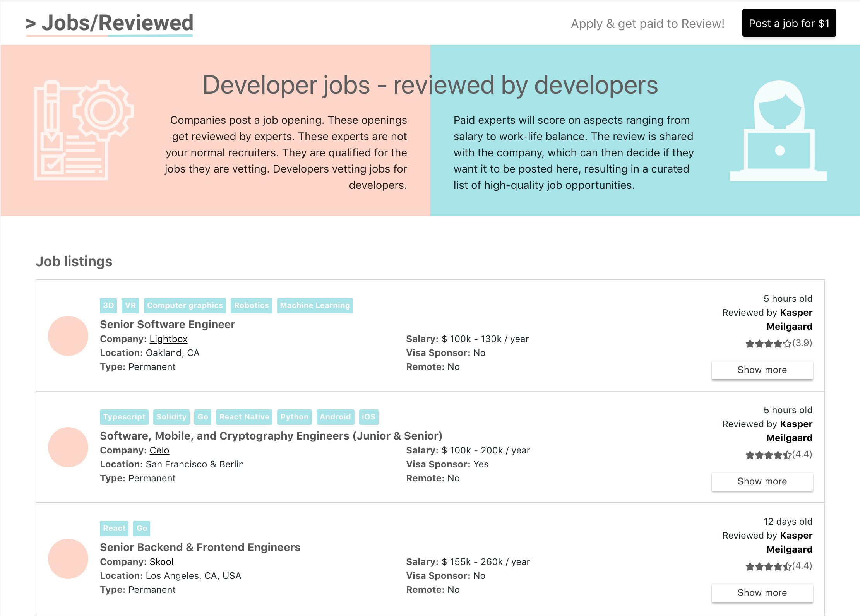Follow the Skool company link
The width and height of the screenshot is (860, 616).
(161, 562)
